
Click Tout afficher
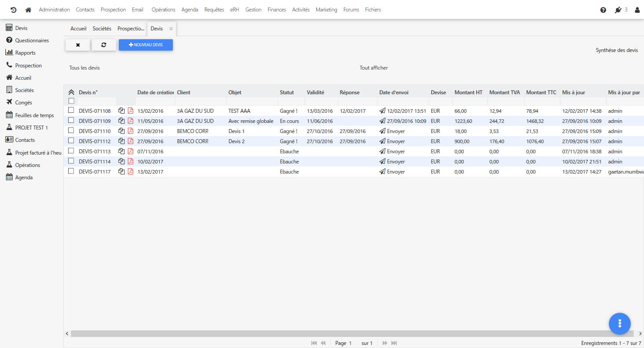point(374,68)
